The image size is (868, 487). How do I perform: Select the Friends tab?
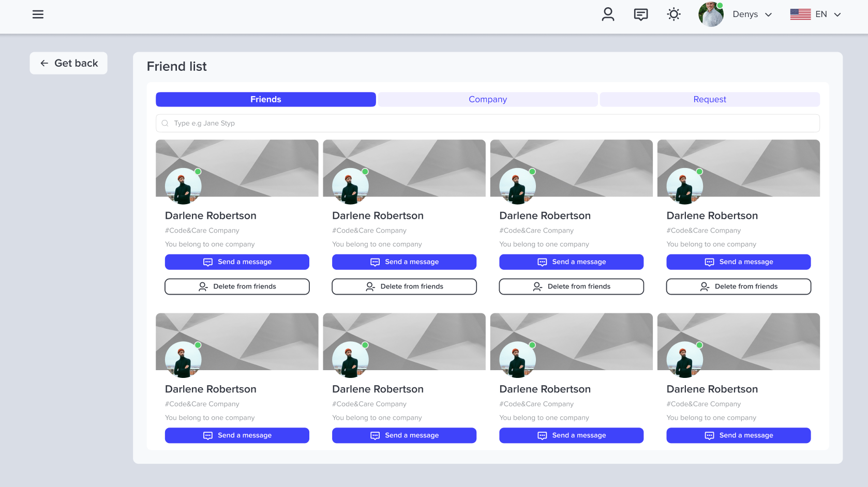tap(265, 99)
